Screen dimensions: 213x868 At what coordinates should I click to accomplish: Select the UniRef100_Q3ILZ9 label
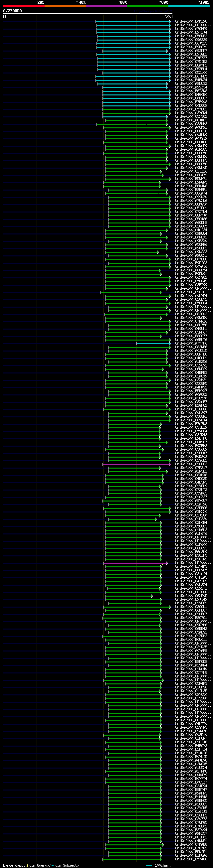point(191,428)
